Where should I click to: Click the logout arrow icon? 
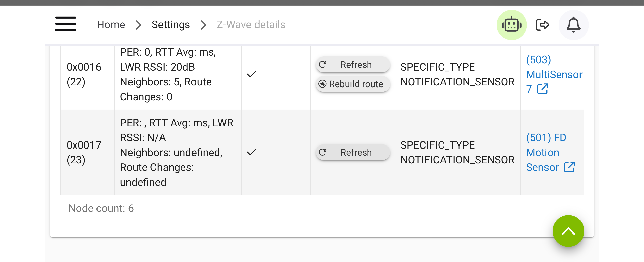pos(542,25)
